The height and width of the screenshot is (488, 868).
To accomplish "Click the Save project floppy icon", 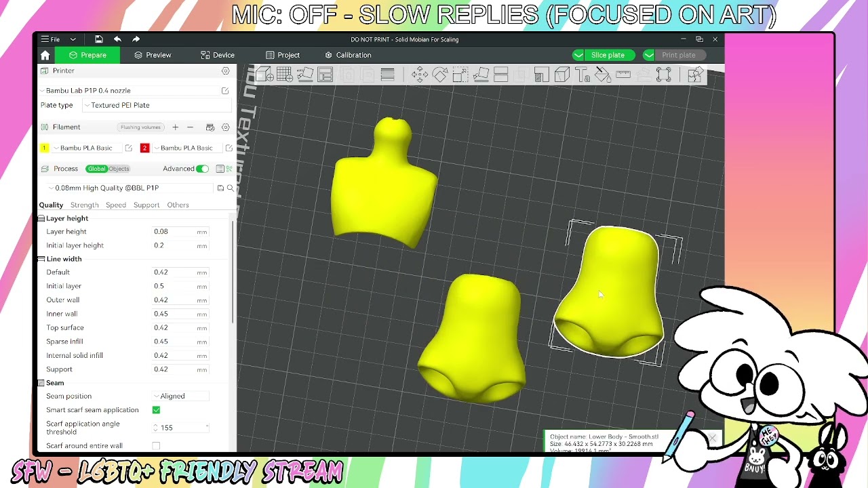I will (x=99, y=39).
